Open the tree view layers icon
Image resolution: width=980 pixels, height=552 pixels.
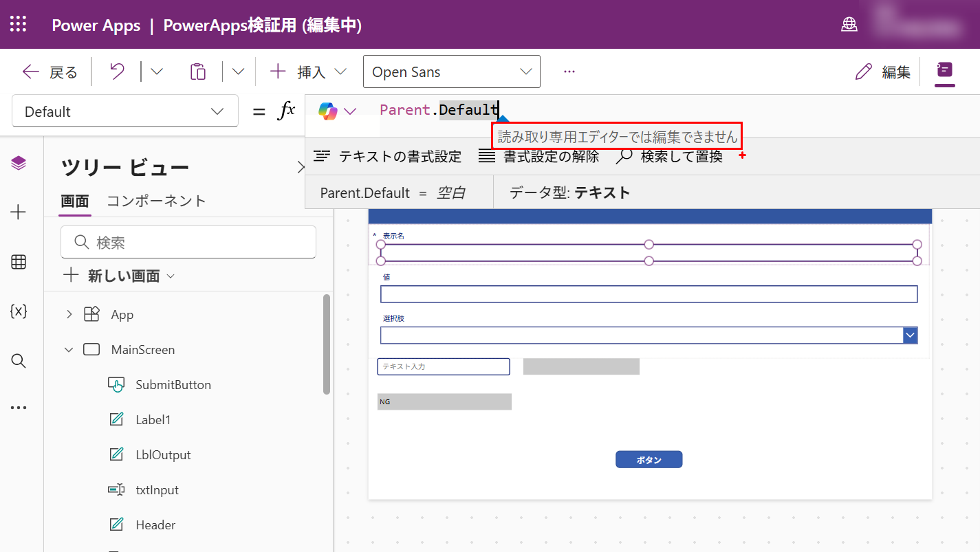click(19, 163)
